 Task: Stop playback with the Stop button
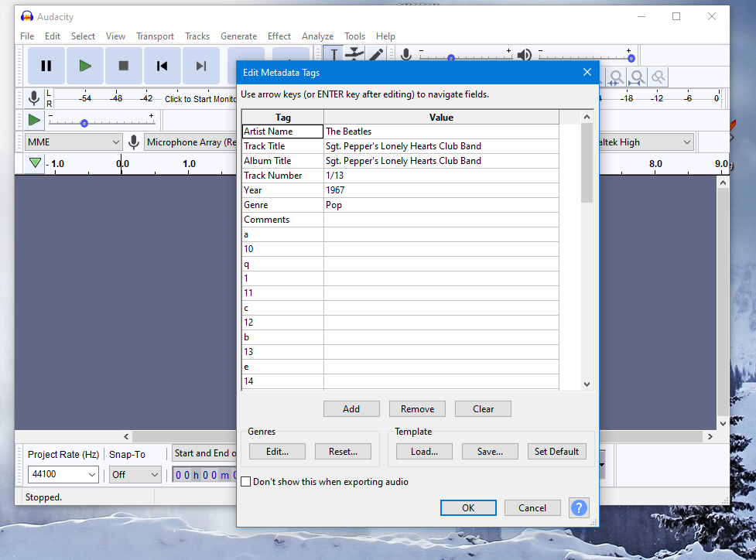click(123, 66)
